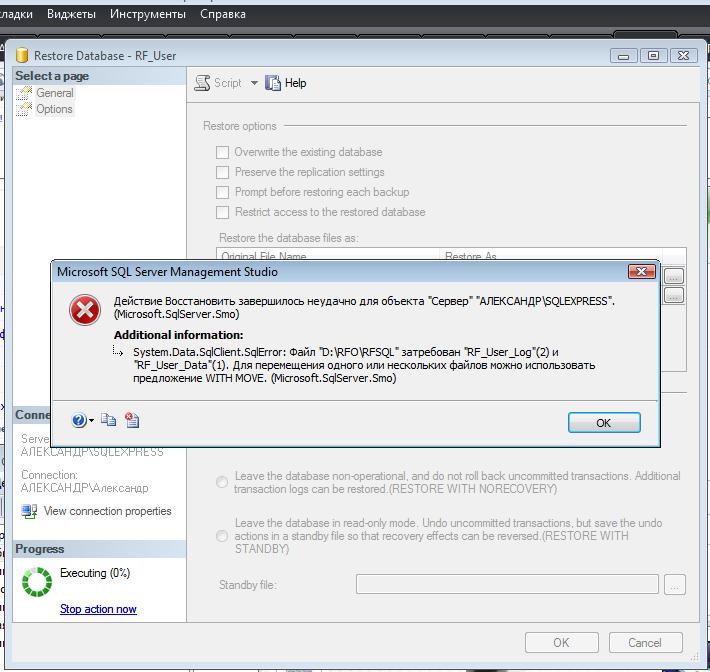710x672 pixels.
Task: Click the General page icon
Action: [x=24, y=93]
